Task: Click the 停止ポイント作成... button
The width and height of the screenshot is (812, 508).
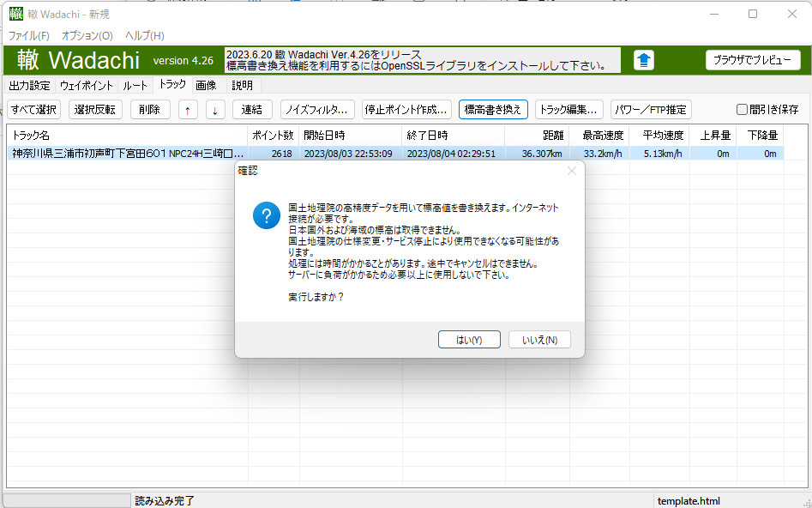Action: point(406,109)
